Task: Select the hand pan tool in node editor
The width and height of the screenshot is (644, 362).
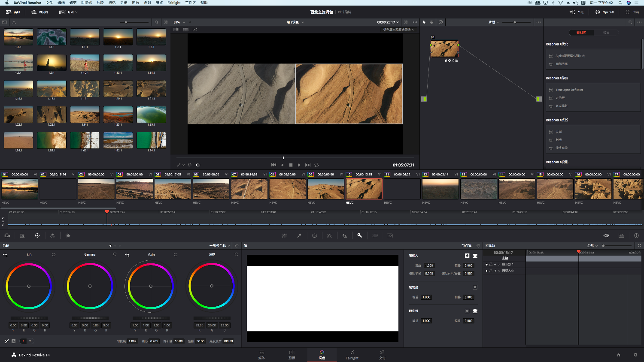Action: tap(431, 22)
